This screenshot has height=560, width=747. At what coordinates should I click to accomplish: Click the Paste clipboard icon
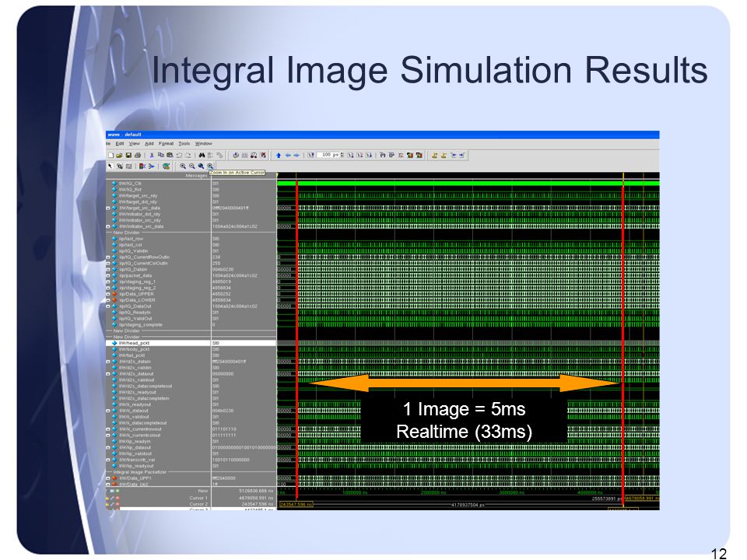tap(170, 156)
